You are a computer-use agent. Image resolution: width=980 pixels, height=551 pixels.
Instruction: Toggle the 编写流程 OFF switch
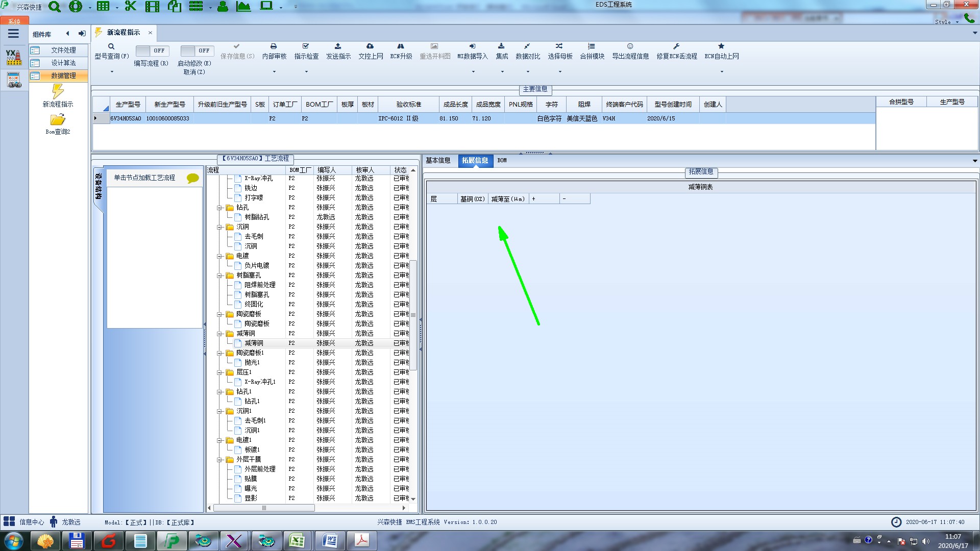point(152,51)
